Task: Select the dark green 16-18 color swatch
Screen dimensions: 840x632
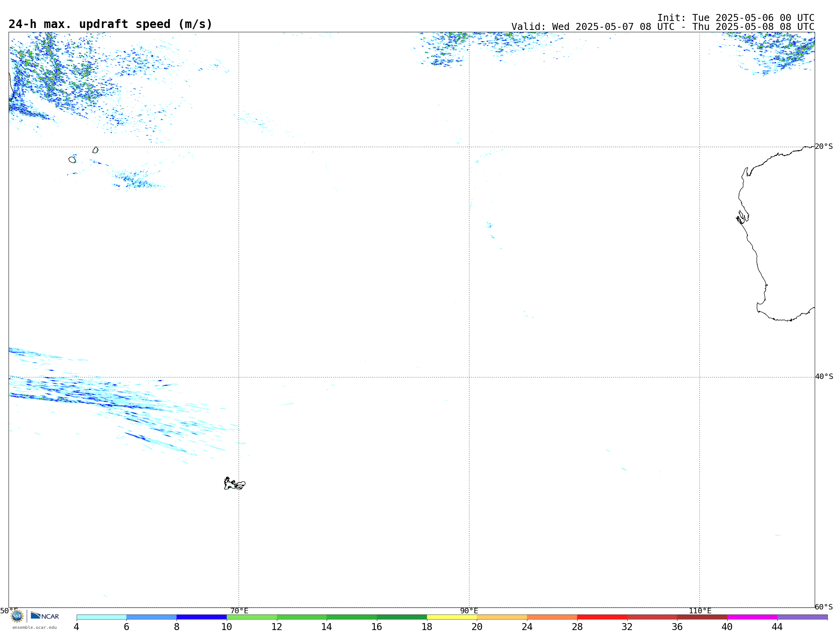Action: 402,617
